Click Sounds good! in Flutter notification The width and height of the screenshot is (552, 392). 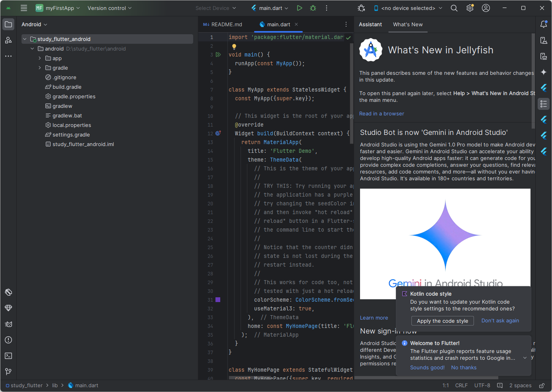point(427,367)
